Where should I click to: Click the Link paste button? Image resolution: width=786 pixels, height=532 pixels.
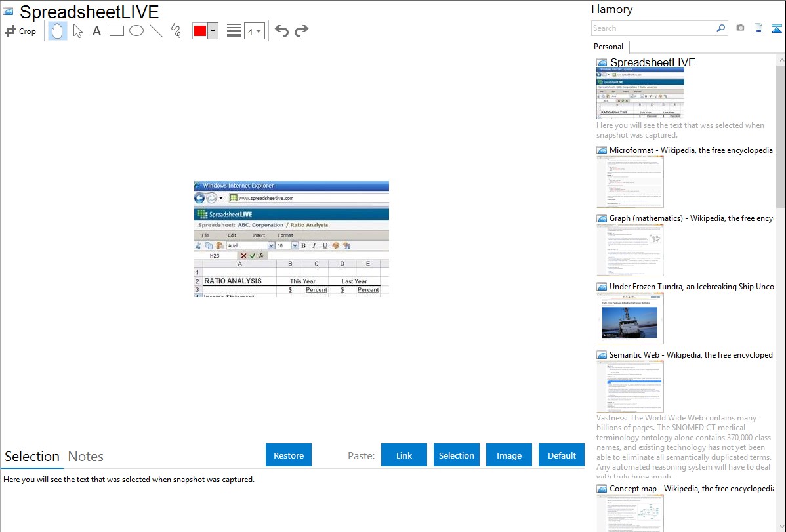click(404, 455)
